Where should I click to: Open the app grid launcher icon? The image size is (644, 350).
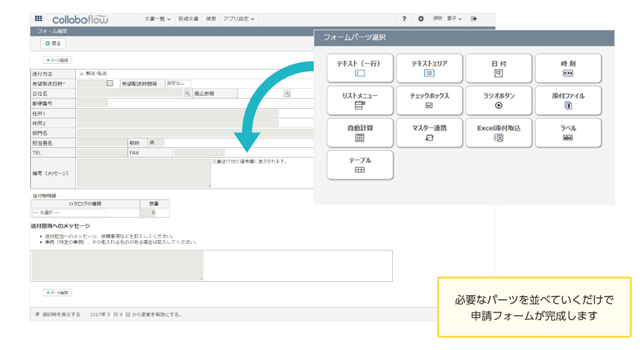[38, 19]
